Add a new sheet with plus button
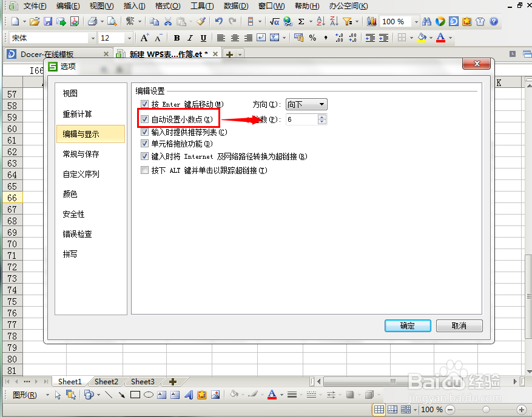This screenshot has height=417, width=532. pos(173,382)
